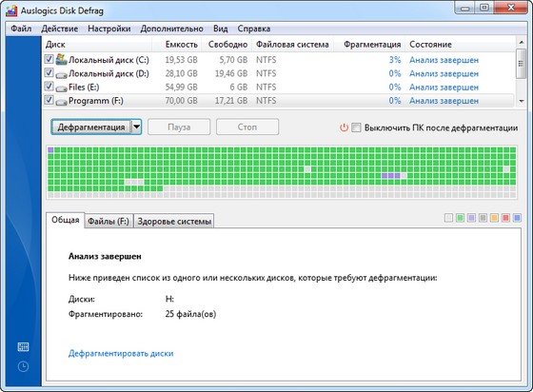
Task: Click the purple legend color swatch
Action: (471, 218)
